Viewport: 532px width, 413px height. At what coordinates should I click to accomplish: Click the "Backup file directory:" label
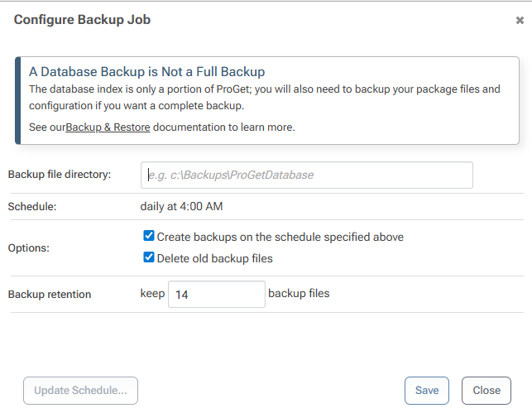coord(58,175)
